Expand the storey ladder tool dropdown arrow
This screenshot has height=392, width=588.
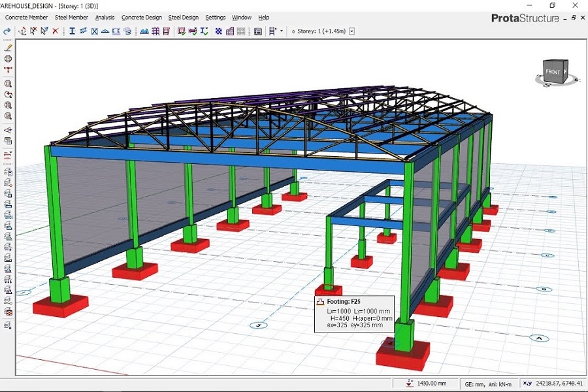pos(282,31)
